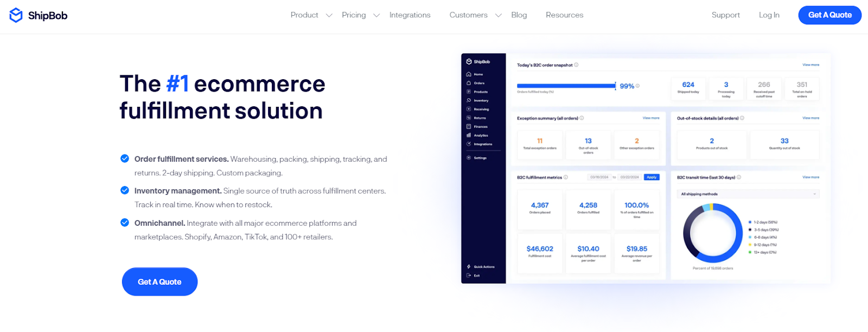
Task: Click info icon beside Out-of-stock details heading
Action: click(x=742, y=118)
